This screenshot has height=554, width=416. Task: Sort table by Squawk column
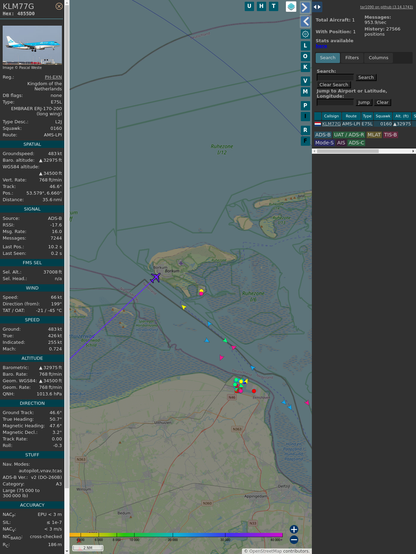[x=383, y=116]
